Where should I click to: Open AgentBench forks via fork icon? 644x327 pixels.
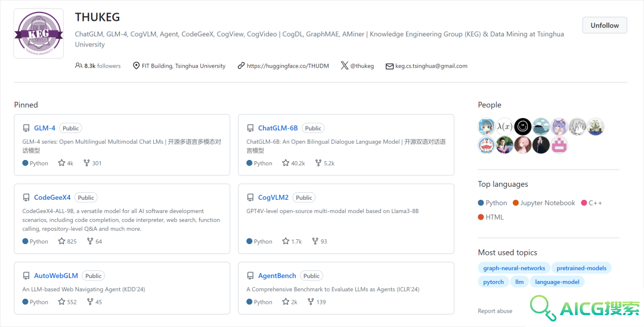point(311,301)
